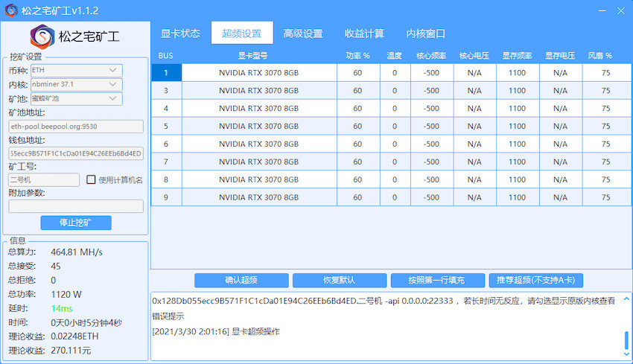Open the 矿池 mining pool dropdown
Screen dimensions: 633x364
(x=76, y=98)
